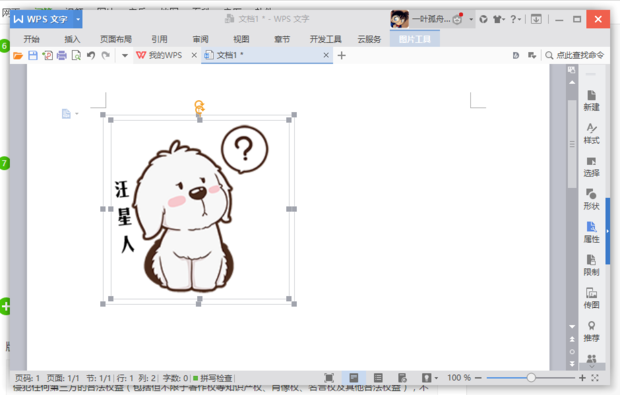Click the next page double-arrow button
The width and height of the screenshot is (620, 395).
[572, 363]
